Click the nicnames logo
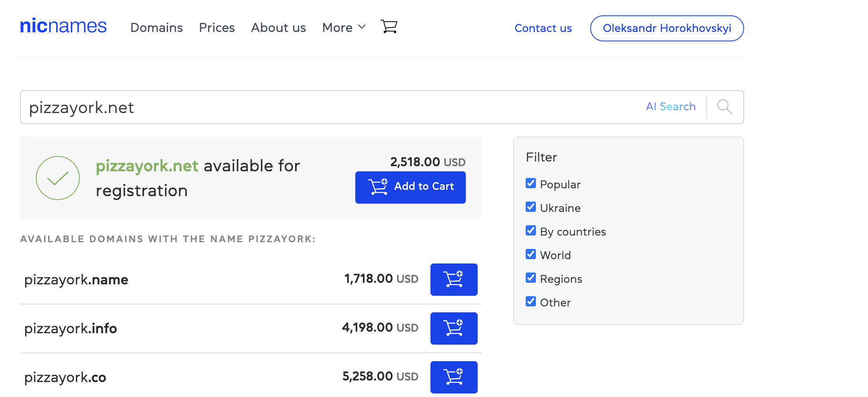 click(63, 26)
